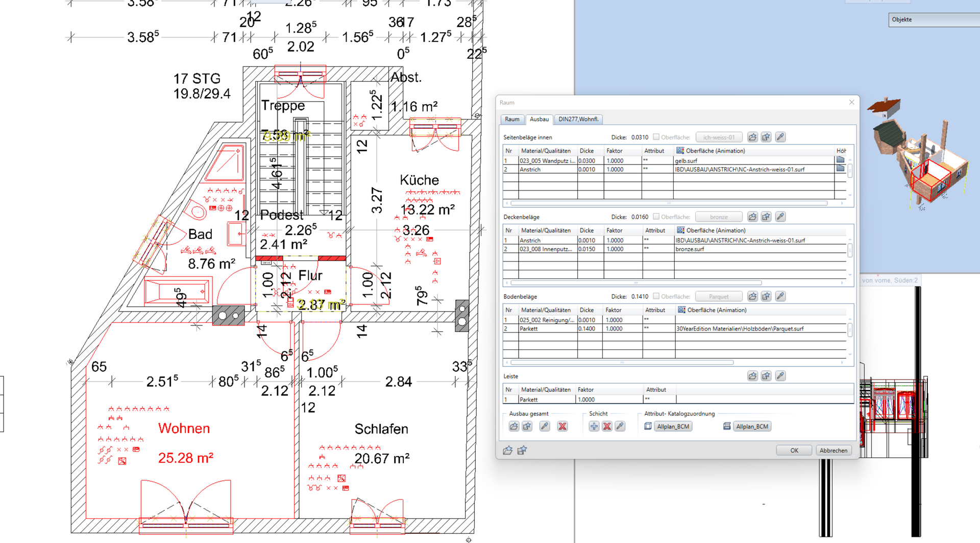Enable Oberfläche checkbox for Deckenbeläge

[x=656, y=217]
